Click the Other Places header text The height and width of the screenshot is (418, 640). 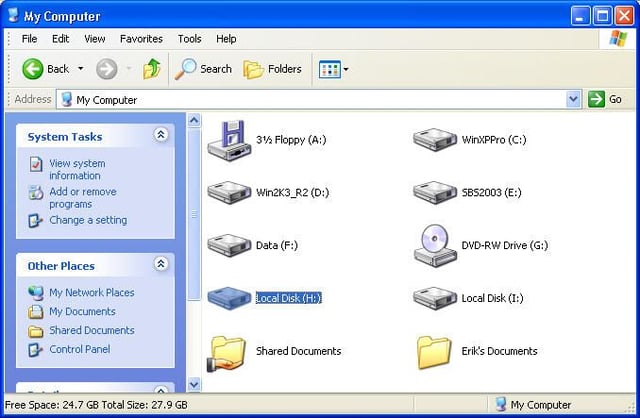[x=61, y=266]
